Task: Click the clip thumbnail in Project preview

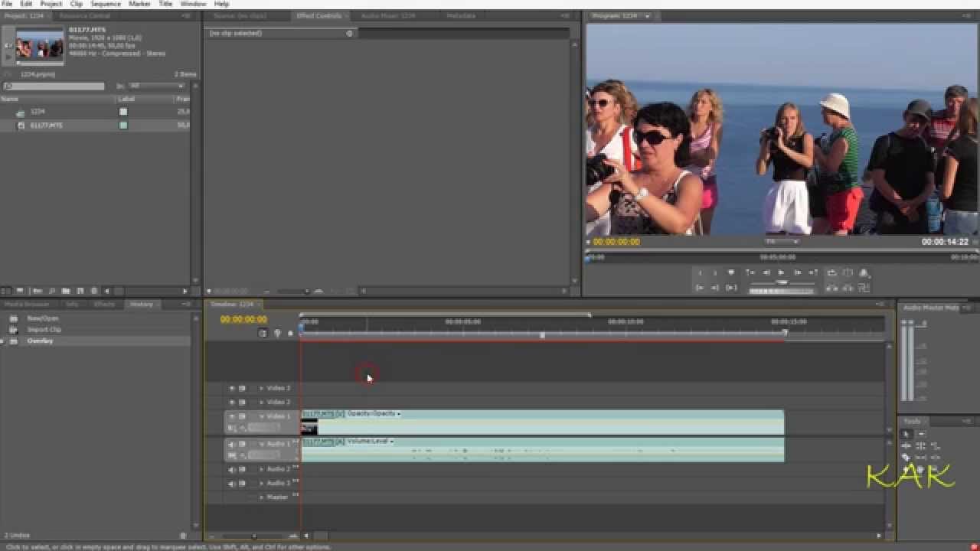Action: [40, 45]
